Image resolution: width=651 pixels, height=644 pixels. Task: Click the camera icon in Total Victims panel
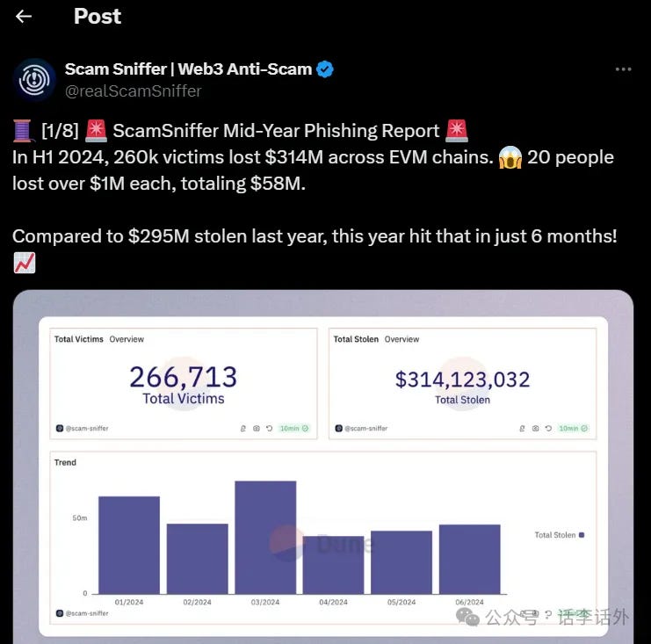256,429
